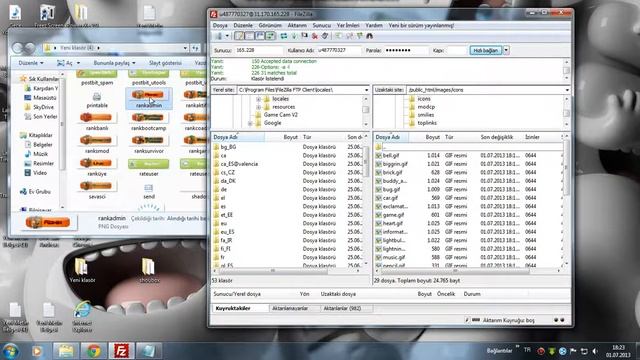Open the Site Manager dropdown arrow
This screenshot has height=360, width=640.
(x=227, y=36)
